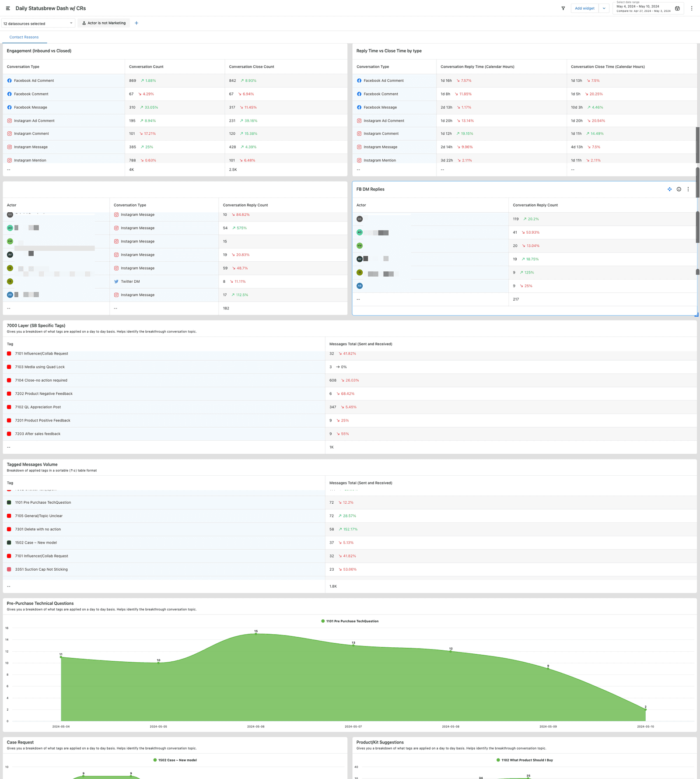Open dashboard more options kebab menu
This screenshot has height=779, width=700.
coord(692,8)
